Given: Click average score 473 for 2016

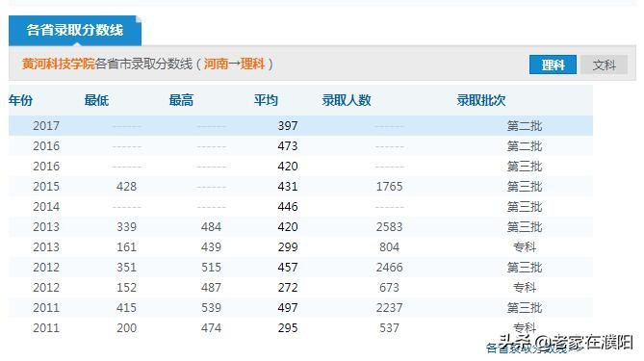Looking at the screenshot, I should tap(288, 145).
